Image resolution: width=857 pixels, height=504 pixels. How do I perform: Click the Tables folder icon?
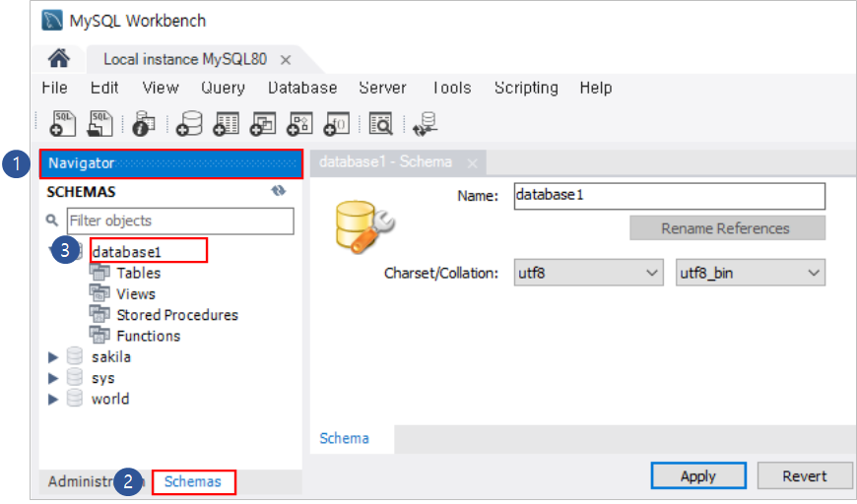(99, 272)
